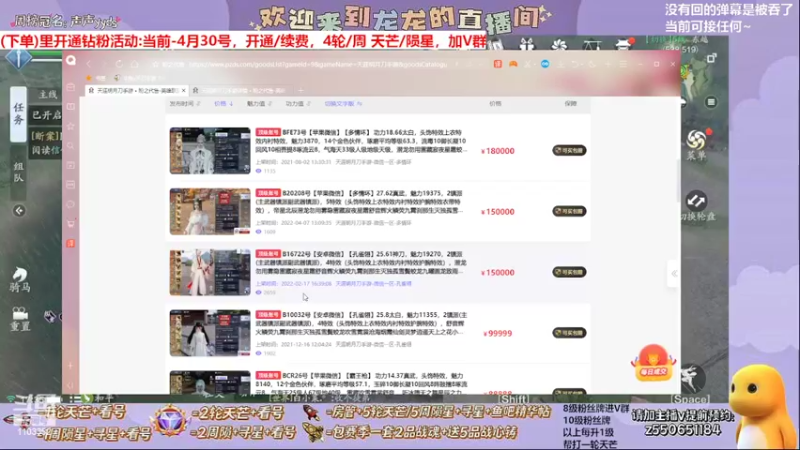
Task: Go to the browser home page icon
Action: point(135,64)
